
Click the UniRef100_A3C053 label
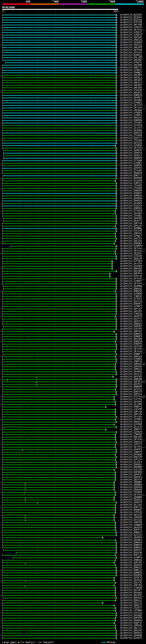tap(131, 329)
